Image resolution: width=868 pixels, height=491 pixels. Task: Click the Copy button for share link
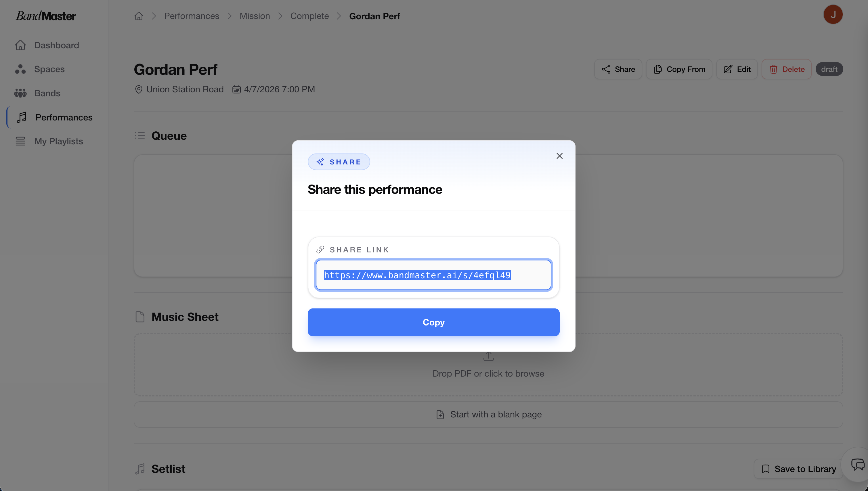(x=433, y=322)
